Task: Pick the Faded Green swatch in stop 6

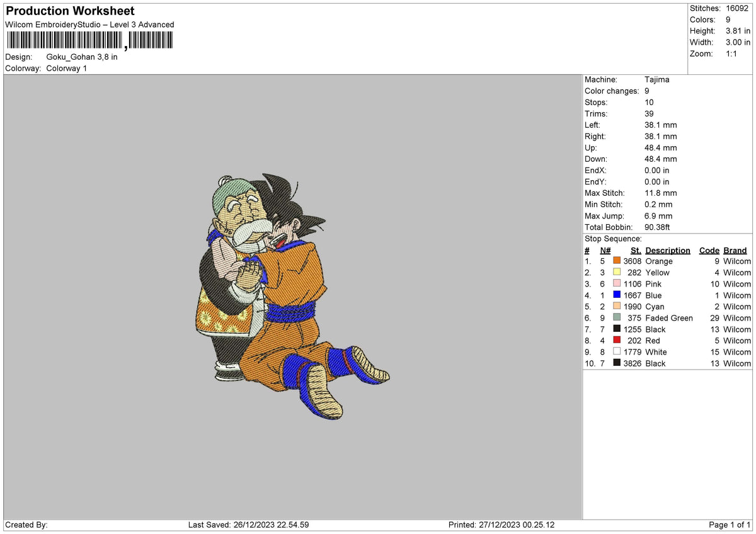Action: (x=617, y=317)
